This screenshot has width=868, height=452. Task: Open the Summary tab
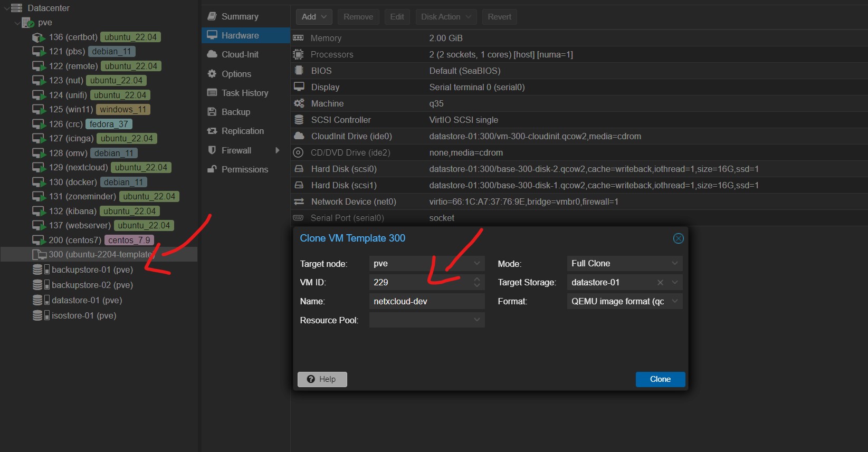coord(240,16)
